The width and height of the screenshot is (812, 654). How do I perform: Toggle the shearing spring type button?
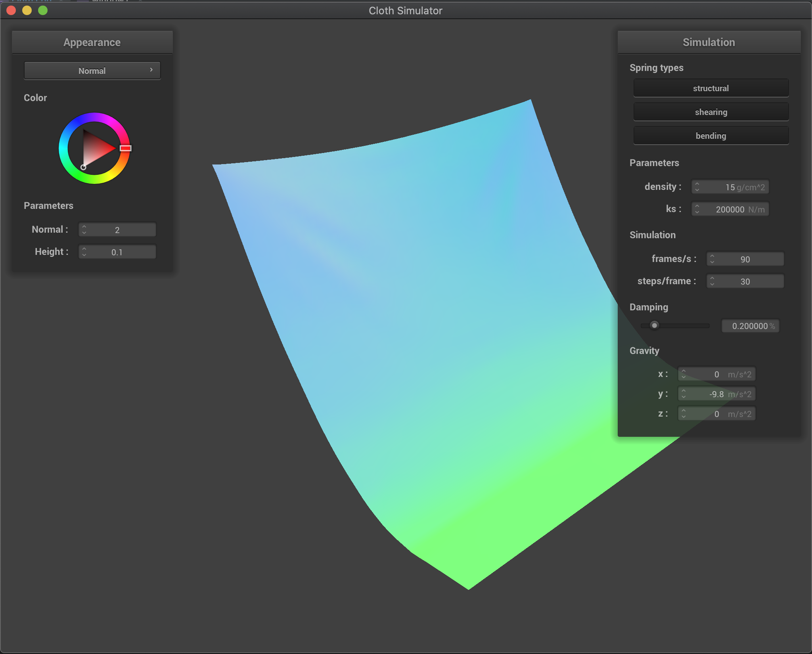click(710, 112)
